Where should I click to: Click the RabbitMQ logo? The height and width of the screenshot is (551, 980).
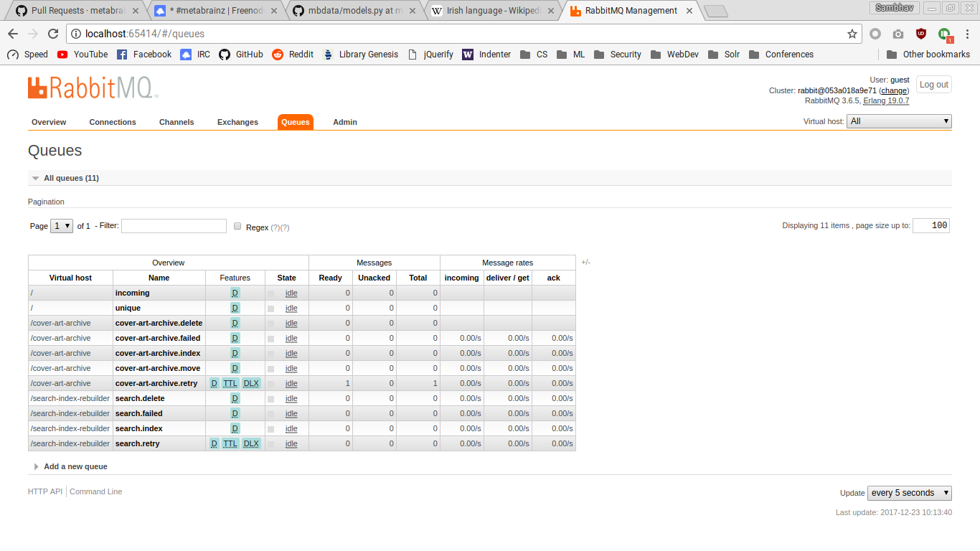(x=93, y=88)
